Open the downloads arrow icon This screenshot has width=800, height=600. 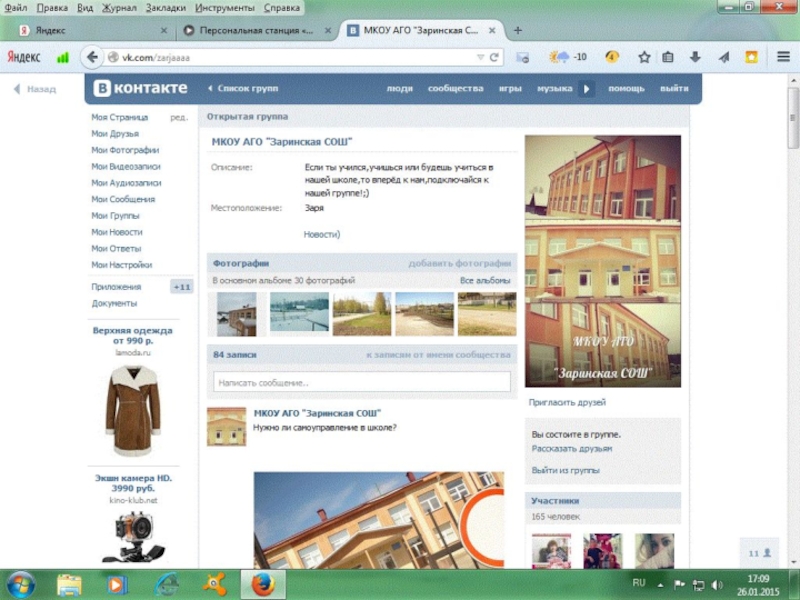[695, 57]
